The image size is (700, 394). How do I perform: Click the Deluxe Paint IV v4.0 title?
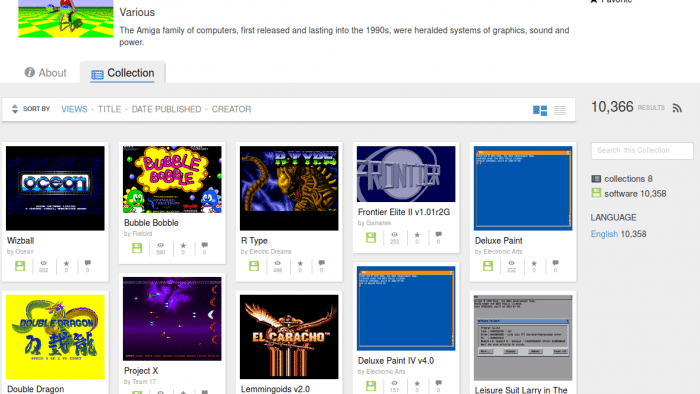coord(396,361)
